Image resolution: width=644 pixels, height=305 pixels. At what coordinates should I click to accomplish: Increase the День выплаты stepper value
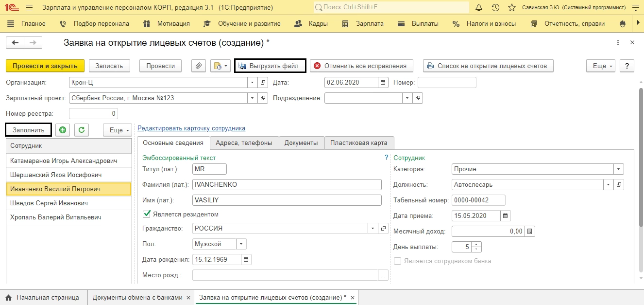(x=476, y=244)
